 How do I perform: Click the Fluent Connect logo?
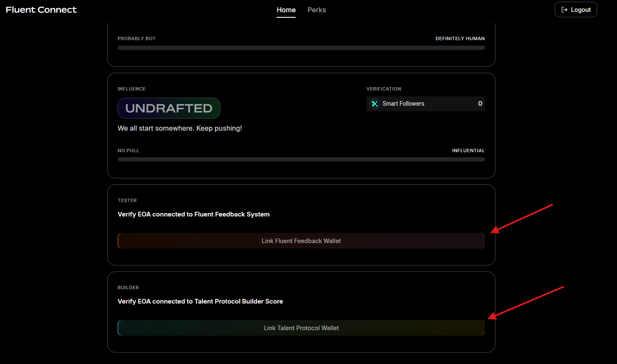point(41,10)
